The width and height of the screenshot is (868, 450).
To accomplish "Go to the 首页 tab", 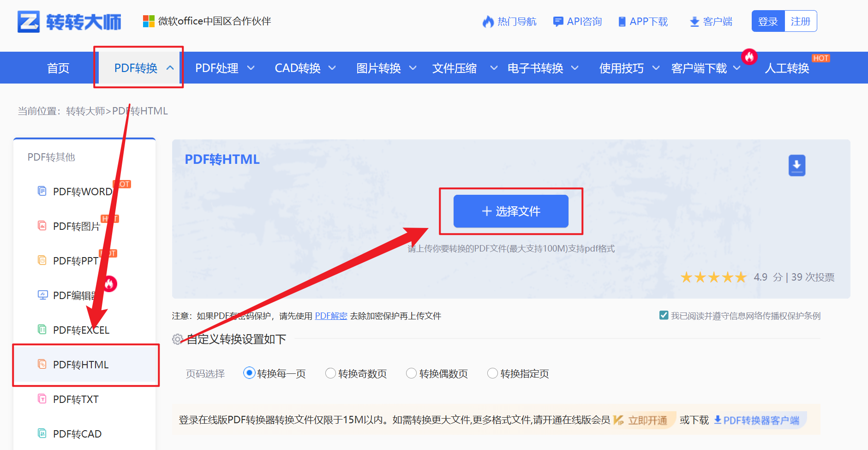I will 58,68.
